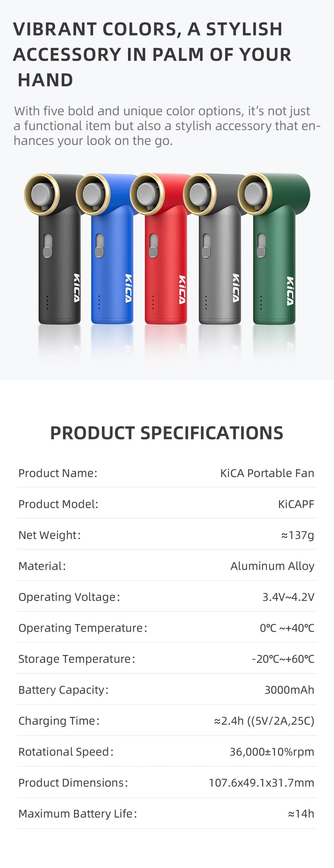The image size is (334, 868).
Task: Click the indicator dots on black fan
Action: tap(48, 302)
